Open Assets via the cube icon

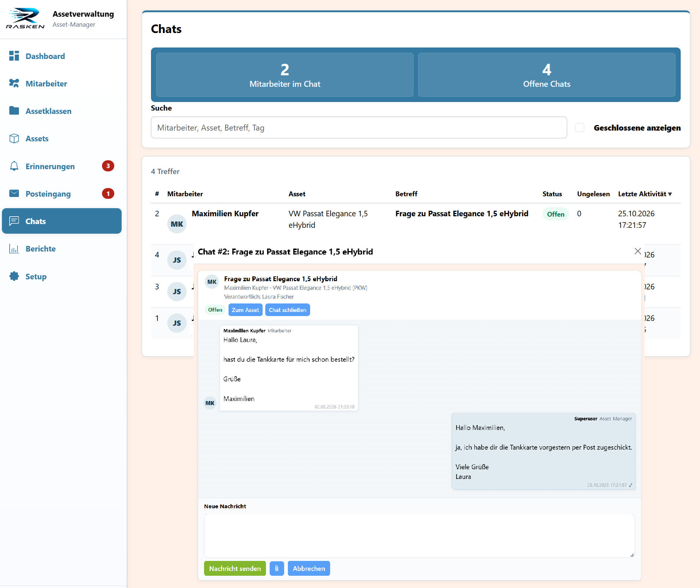click(14, 138)
